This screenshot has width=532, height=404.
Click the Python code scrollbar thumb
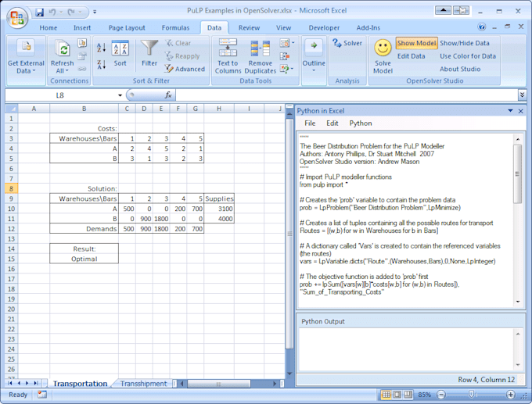click(x=517, y=174)
